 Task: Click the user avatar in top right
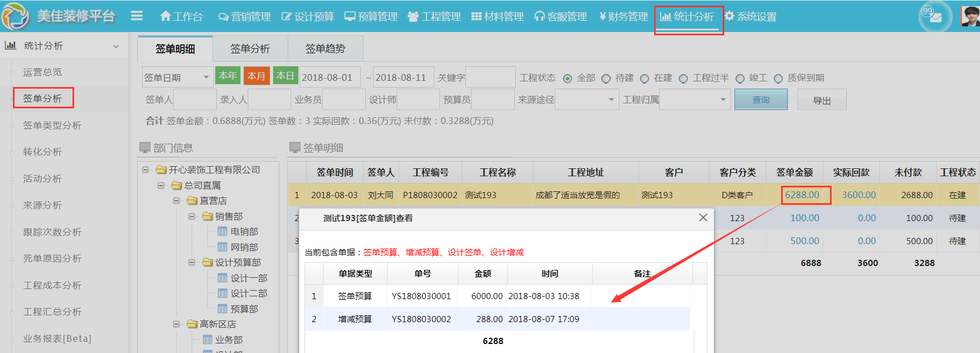(x=970, y=16)
